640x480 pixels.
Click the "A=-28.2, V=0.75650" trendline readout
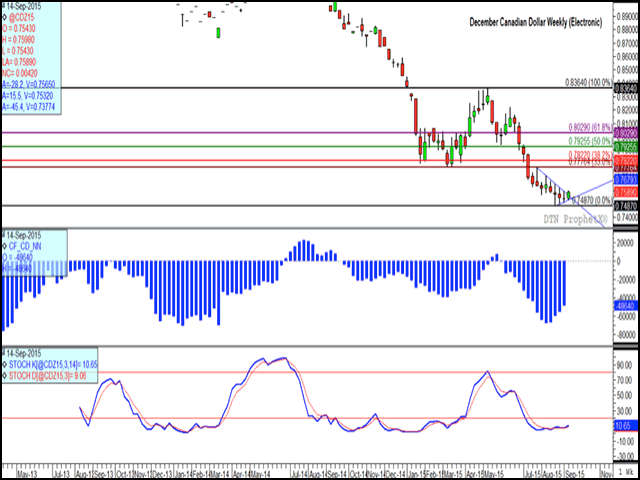coord(29,86)
